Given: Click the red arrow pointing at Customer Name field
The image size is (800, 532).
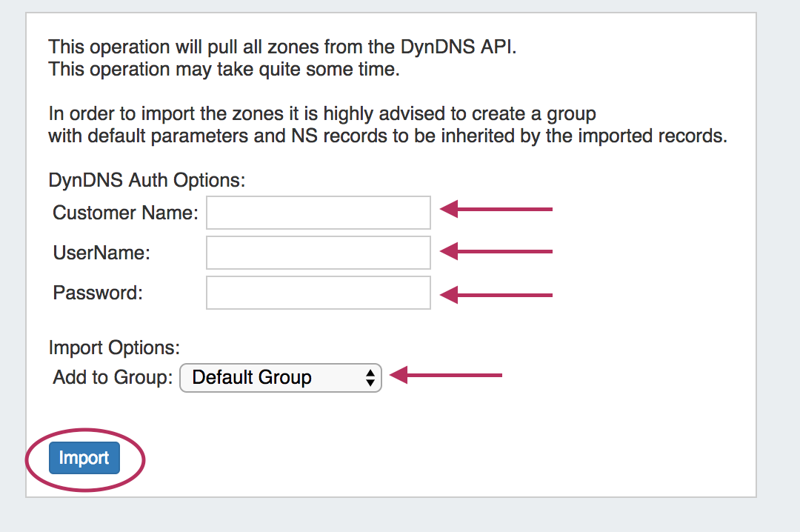Looking at the screenshot, I should pyautogui.click(x=496, y=210).
